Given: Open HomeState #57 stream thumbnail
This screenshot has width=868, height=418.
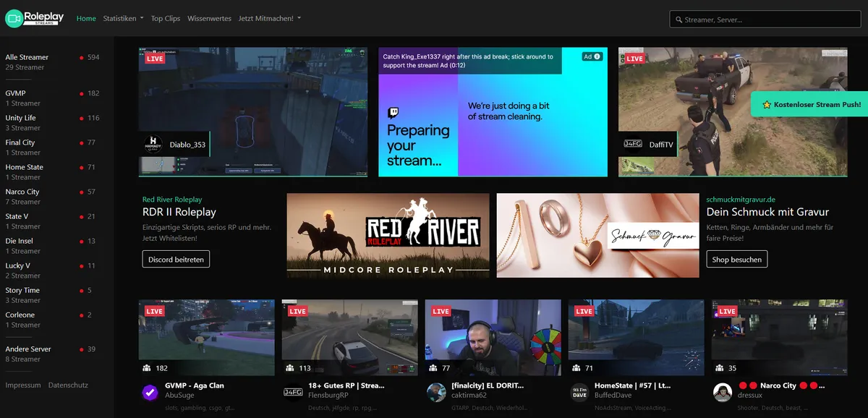Looking at the screenshot, I should click(x=637, y=338).
